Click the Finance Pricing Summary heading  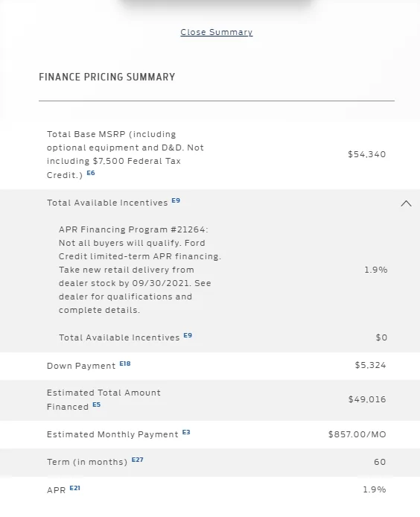pos(106,77)
